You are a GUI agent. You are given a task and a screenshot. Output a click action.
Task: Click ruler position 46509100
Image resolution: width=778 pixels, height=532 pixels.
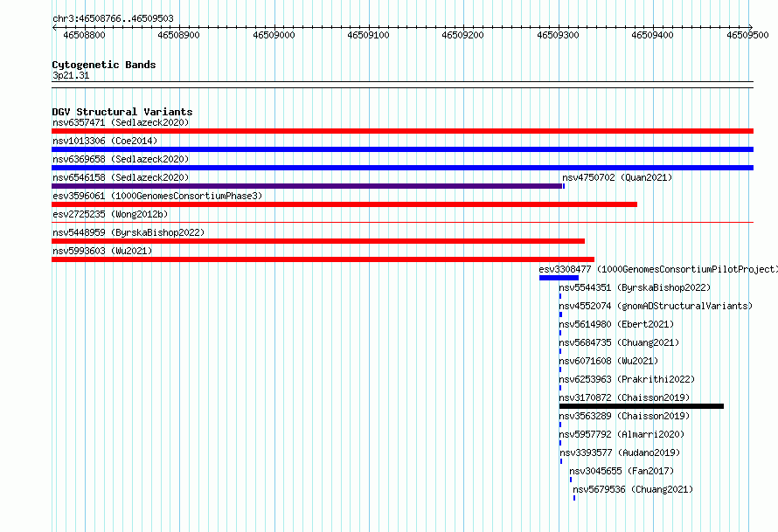(368, 35)
